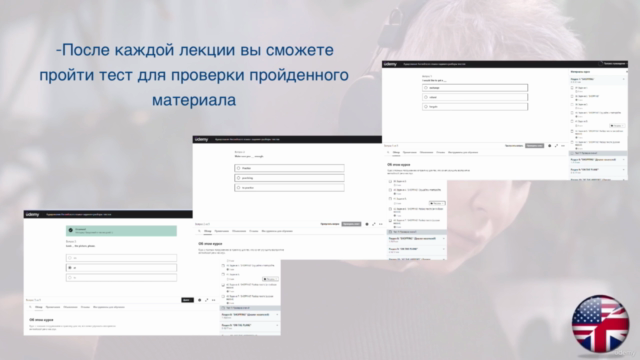Open settings gear in bottom-left screenshot
The image size is (640, 360).
[200, 300]
